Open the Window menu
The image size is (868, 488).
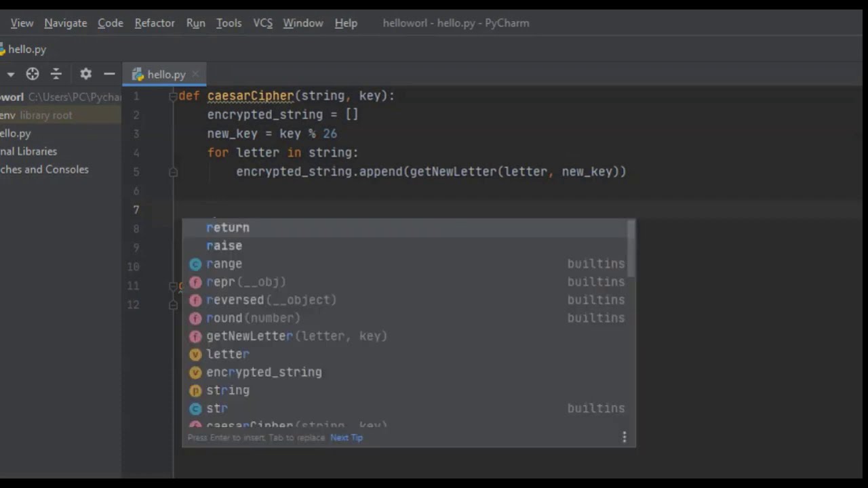coord(303,23)
